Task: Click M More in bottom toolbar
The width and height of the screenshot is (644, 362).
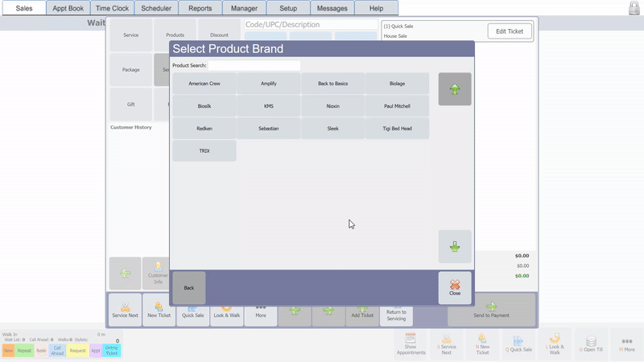Action: point(627,344)
